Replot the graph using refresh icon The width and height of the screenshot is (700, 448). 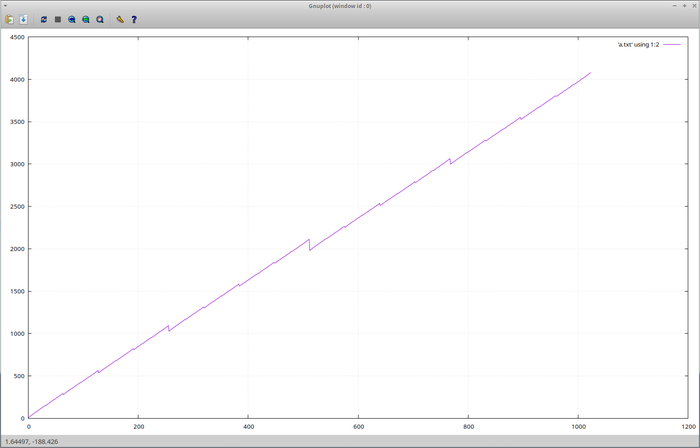tap(44, 19)
